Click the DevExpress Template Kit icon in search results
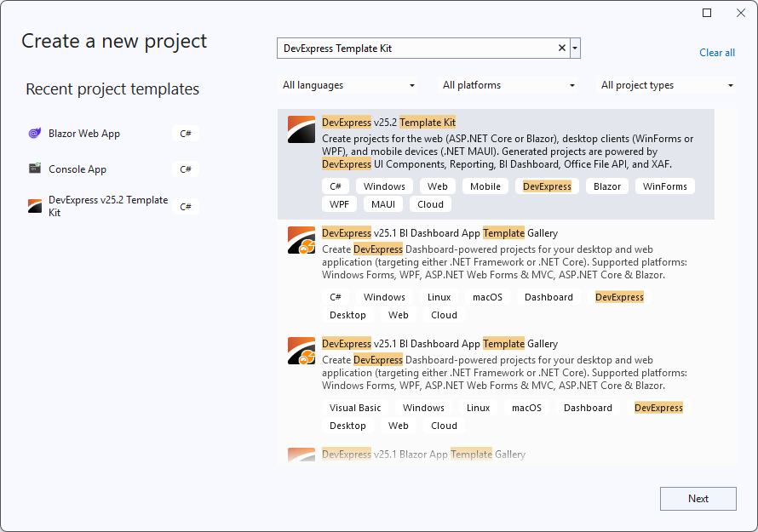 coord(301,129)
